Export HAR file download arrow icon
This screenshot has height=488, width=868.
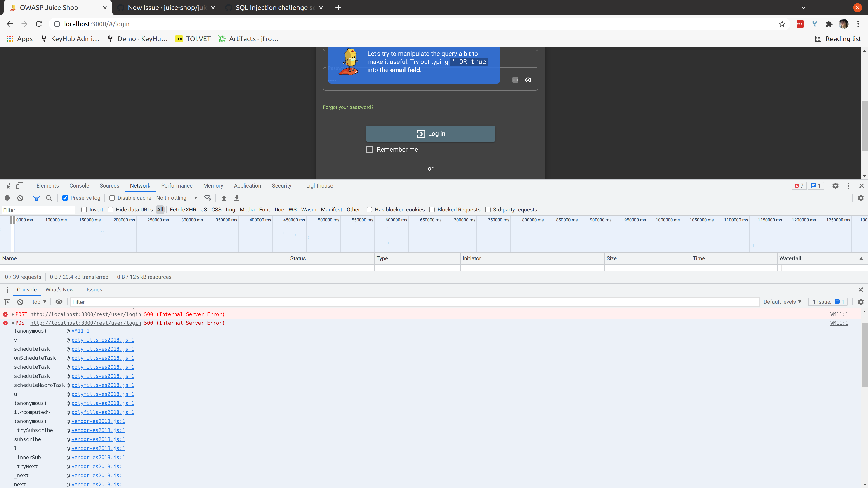(x=236, y=198)
